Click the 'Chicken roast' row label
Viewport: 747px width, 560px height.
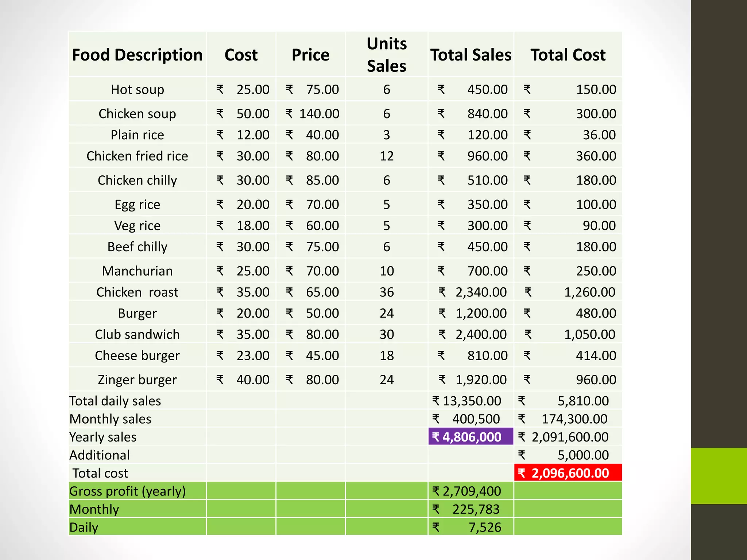(138, 292)
